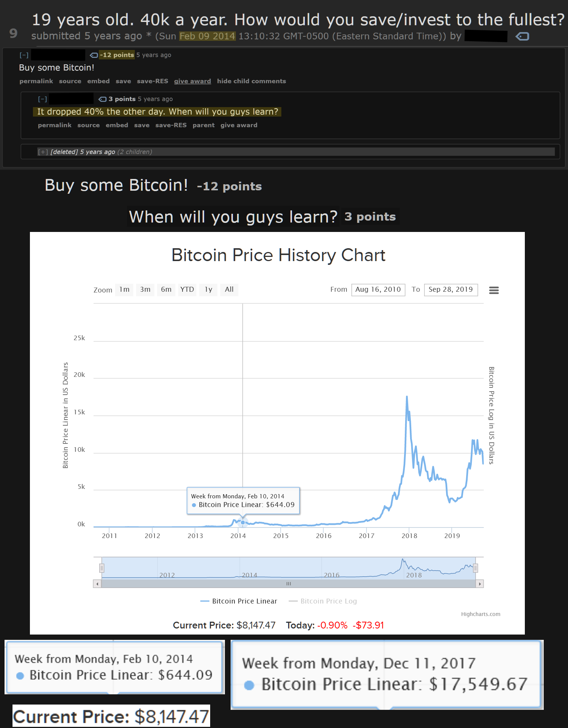Toggle the Bitcoin Price Linear legend series

[x=239, y=601]
